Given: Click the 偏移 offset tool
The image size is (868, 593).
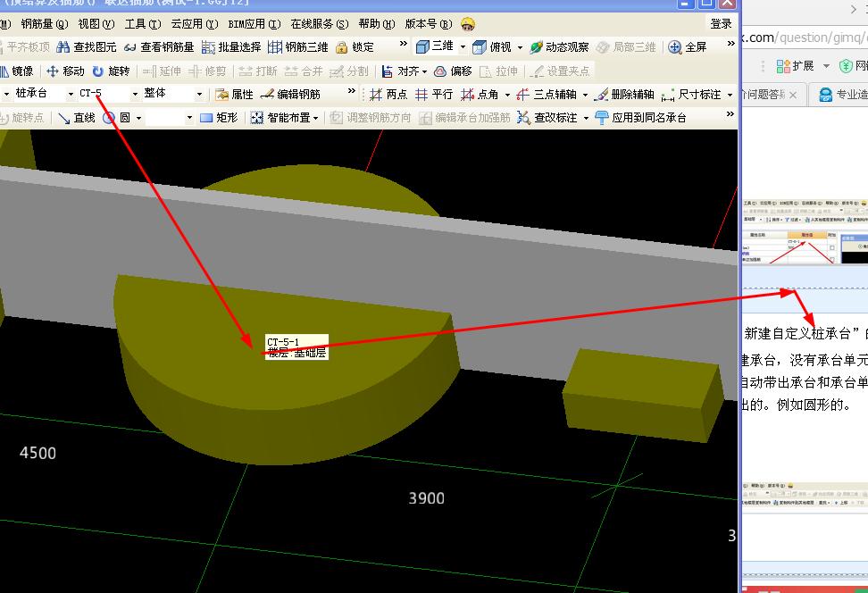Looking at the screenshot, I should pos(454,71).
